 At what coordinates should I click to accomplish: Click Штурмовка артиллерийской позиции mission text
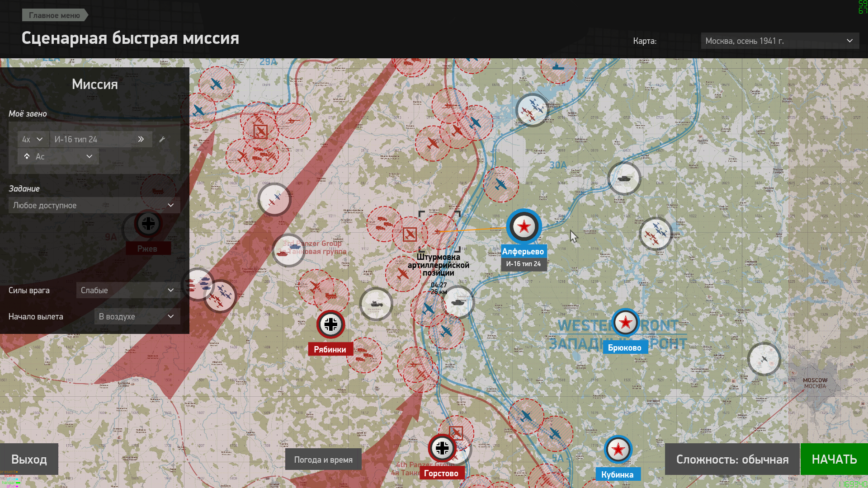click(439, 265)
